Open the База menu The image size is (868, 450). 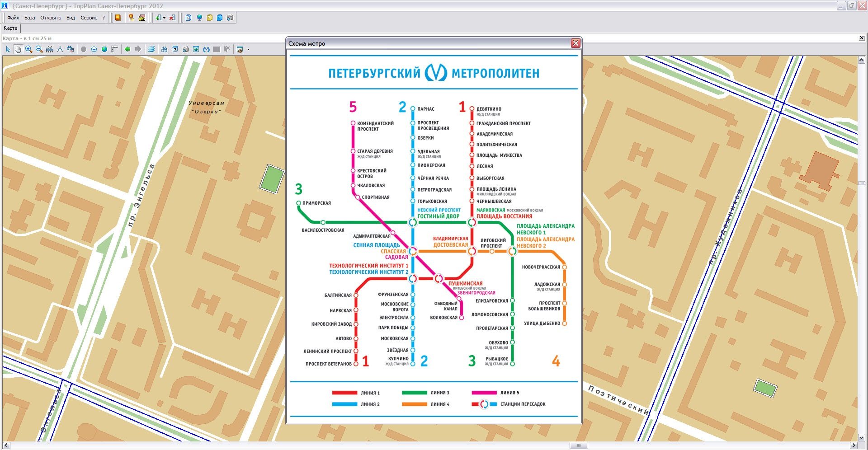click(x=29, y=18)
